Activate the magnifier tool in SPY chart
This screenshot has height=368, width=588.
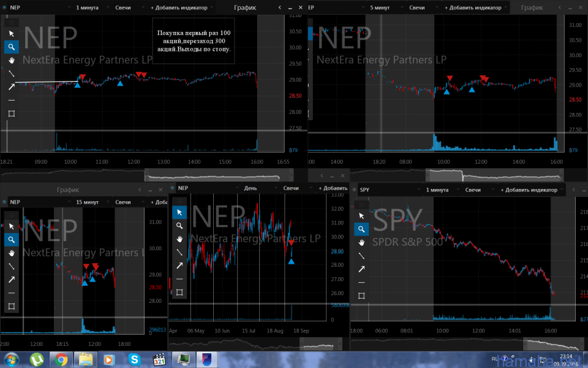point(361,229)
